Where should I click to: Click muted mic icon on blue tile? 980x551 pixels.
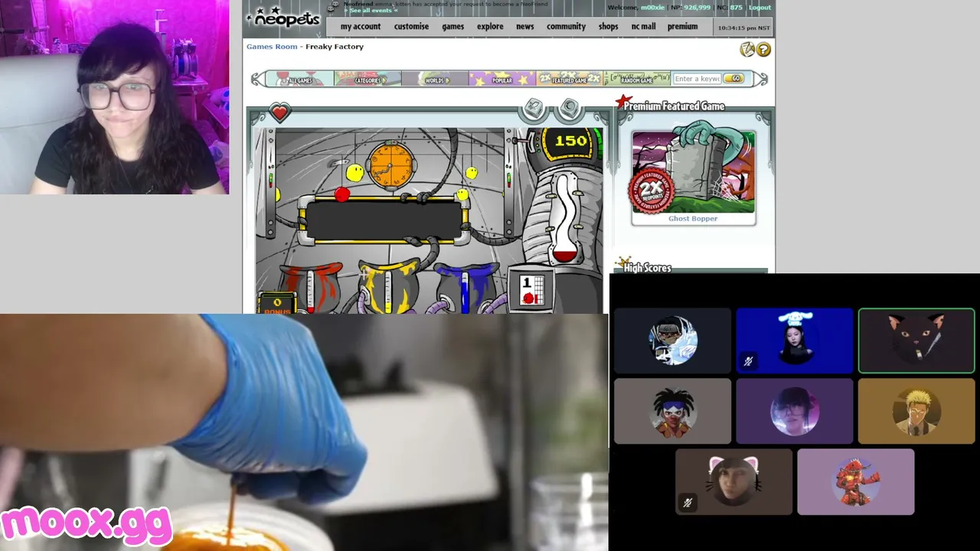749,361
